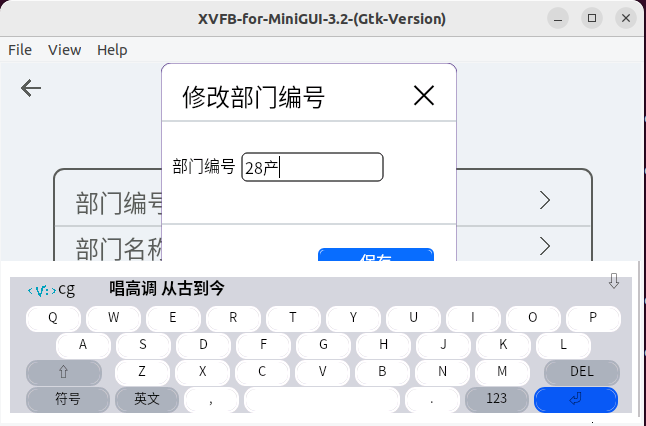Click the 部门编号 input field

[x=312, y=167]
